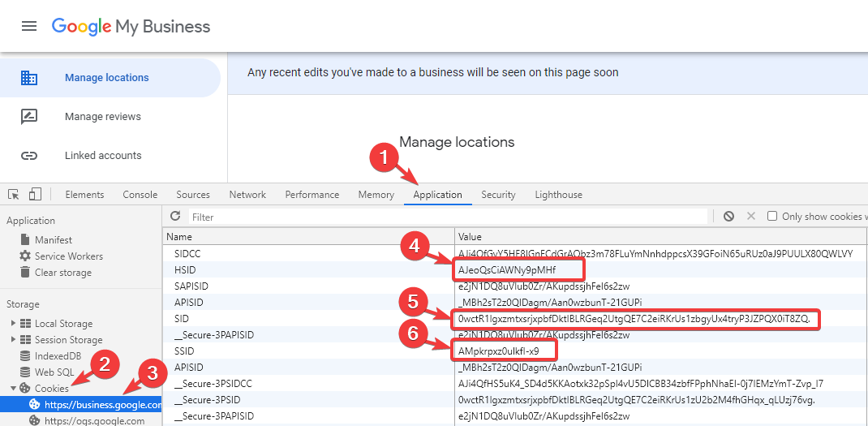This screenshot has height=426, width=868.
Task: Toggle the device toolbar icon
Action: click(x=35, y=194)
